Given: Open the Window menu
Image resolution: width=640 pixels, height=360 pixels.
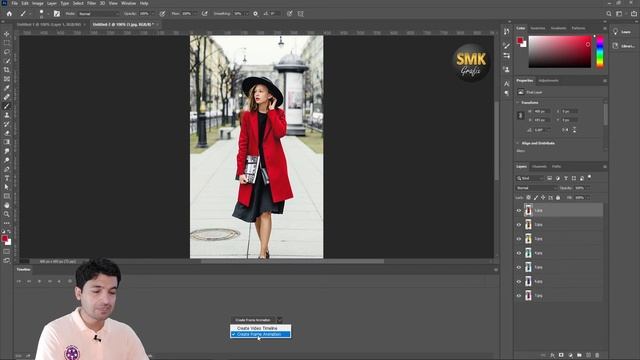Looking at the screenshot, I should 128,3.
